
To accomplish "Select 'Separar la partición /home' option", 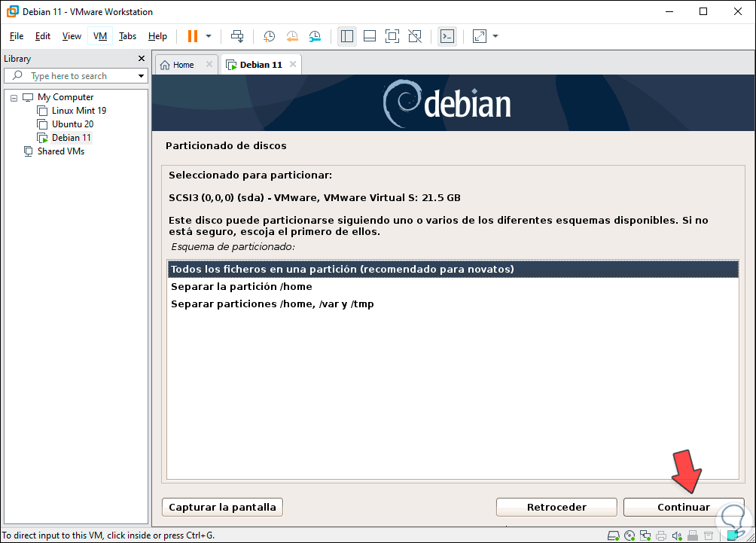I will [x=453, y=286].
